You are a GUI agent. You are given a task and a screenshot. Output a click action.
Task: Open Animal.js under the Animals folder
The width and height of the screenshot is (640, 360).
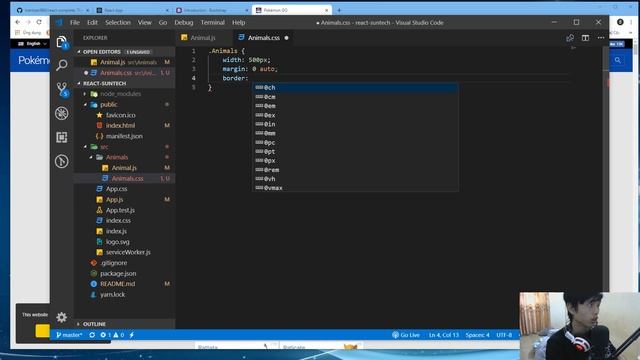pyautogui.click(x=124, y=168)
